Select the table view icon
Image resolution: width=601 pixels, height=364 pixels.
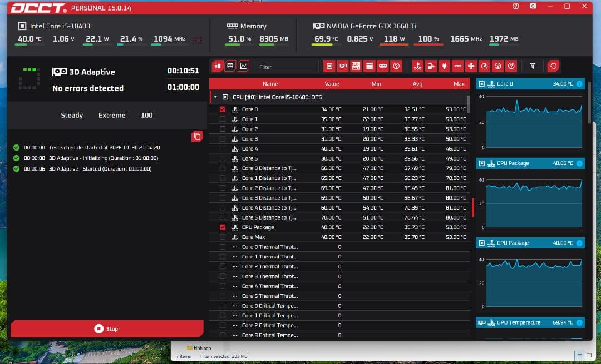[x=230, y=66]
